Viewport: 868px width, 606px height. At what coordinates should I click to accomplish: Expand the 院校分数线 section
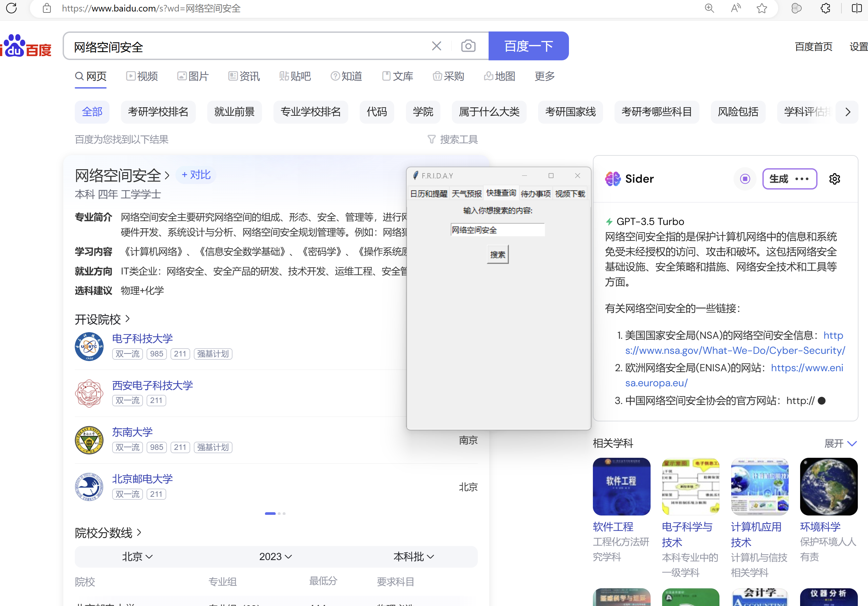(x=108, y=533)
